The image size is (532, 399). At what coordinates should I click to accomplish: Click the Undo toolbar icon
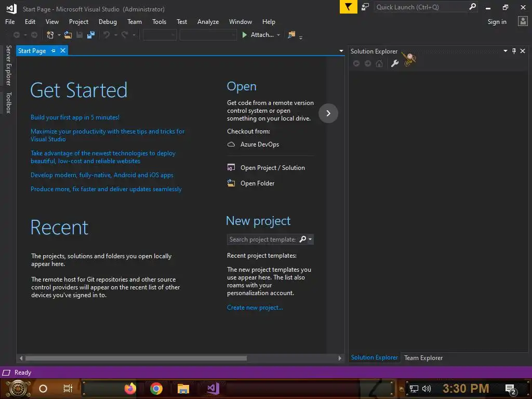107,35
